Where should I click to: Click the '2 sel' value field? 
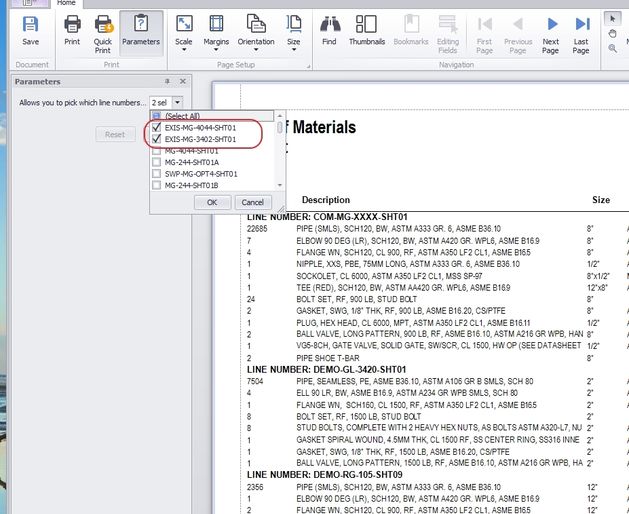(160, 103)
